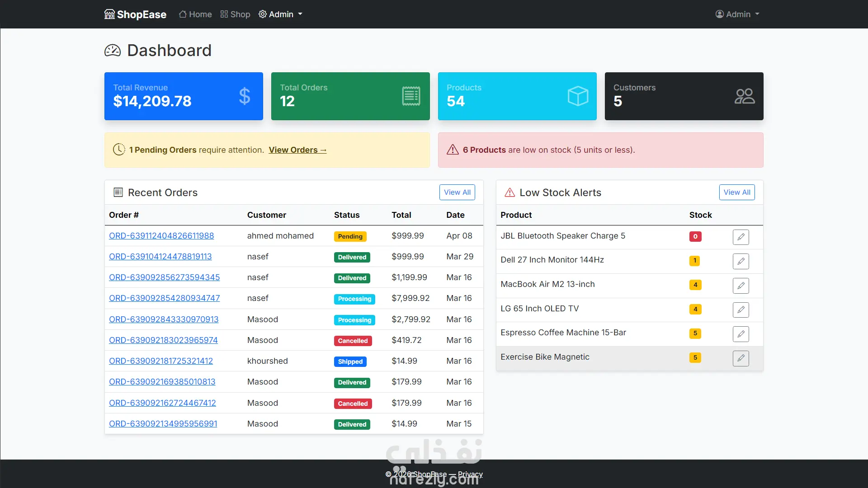868x488 pixels.
Task: Click the $2,799.92 total amount
Action: 411,319
